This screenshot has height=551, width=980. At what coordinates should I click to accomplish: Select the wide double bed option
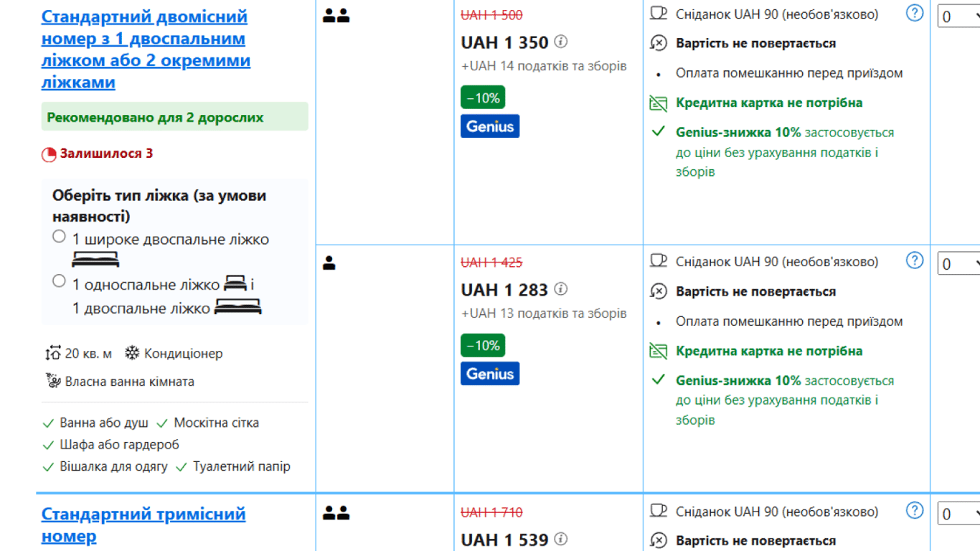tap(60, 237)
